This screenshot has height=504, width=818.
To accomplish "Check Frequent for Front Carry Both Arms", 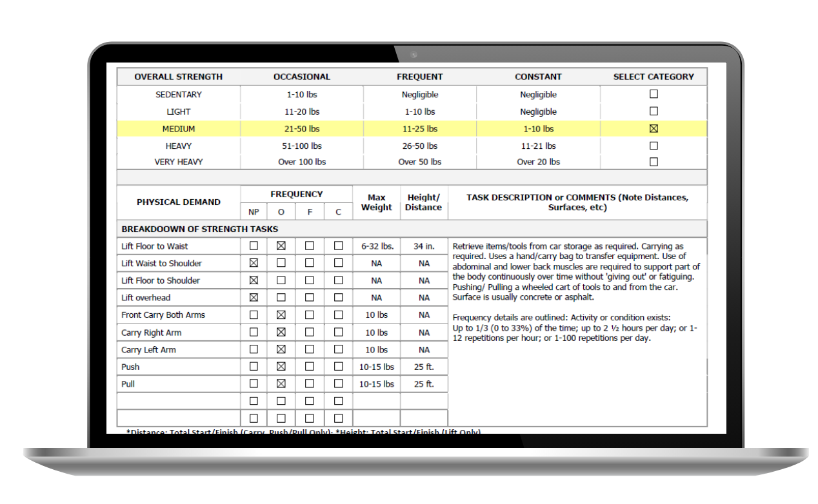I will point(310,315).
